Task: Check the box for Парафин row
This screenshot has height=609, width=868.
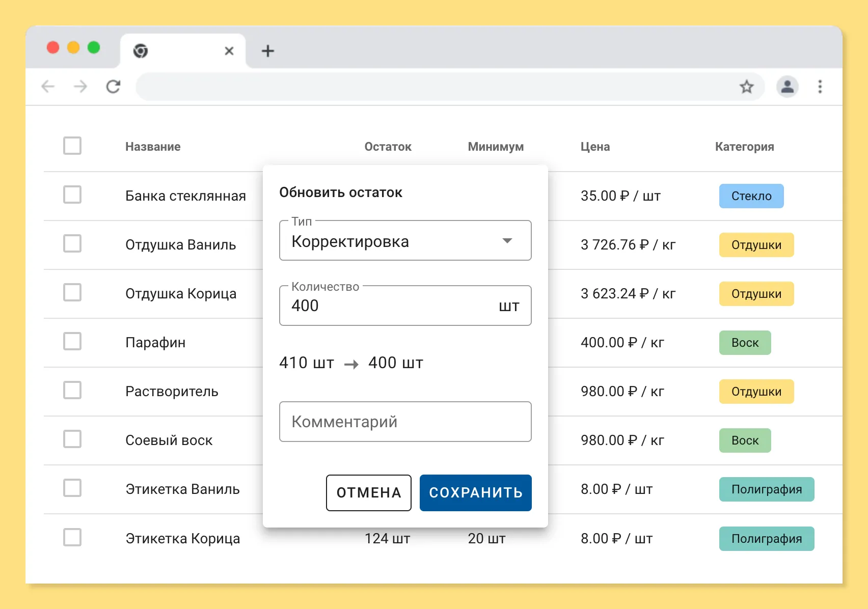Action: 72,341
